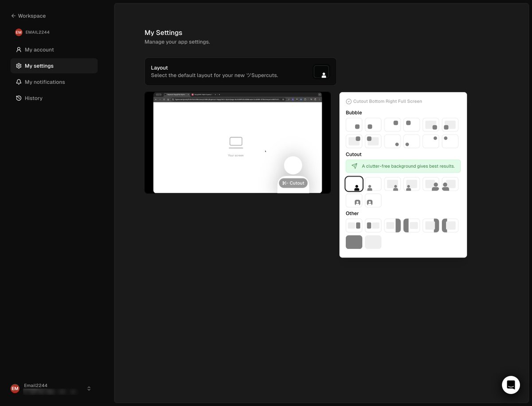Click the 'Bubble' section heading
Image resolution: width=532 pixels, height=406 pixels.
coord(354,113)
